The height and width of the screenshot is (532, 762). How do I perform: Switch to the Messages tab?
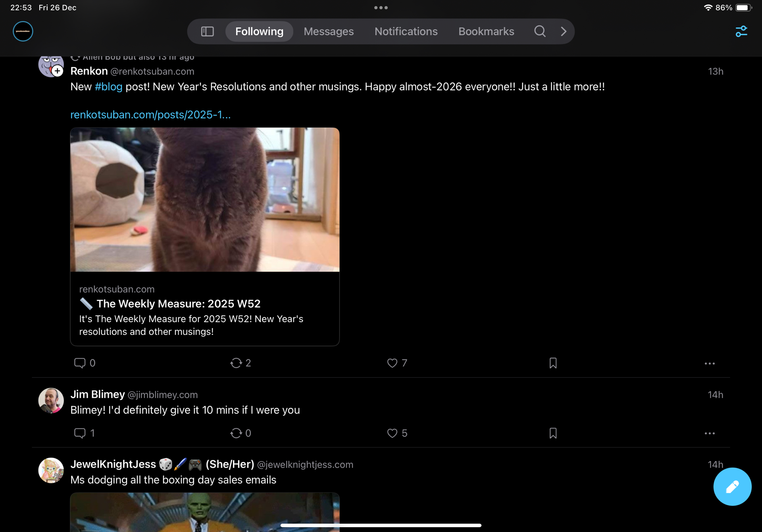[x=329, y=31]
